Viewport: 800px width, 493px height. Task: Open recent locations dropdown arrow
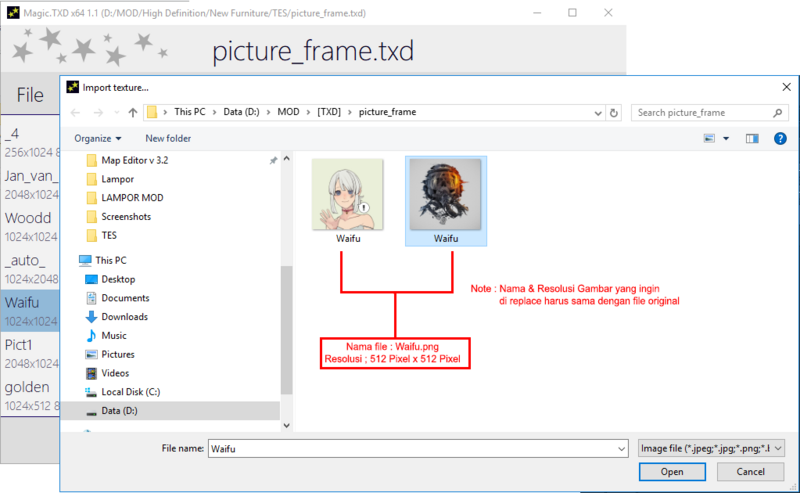pyautogui.click(x=117, y=113)
